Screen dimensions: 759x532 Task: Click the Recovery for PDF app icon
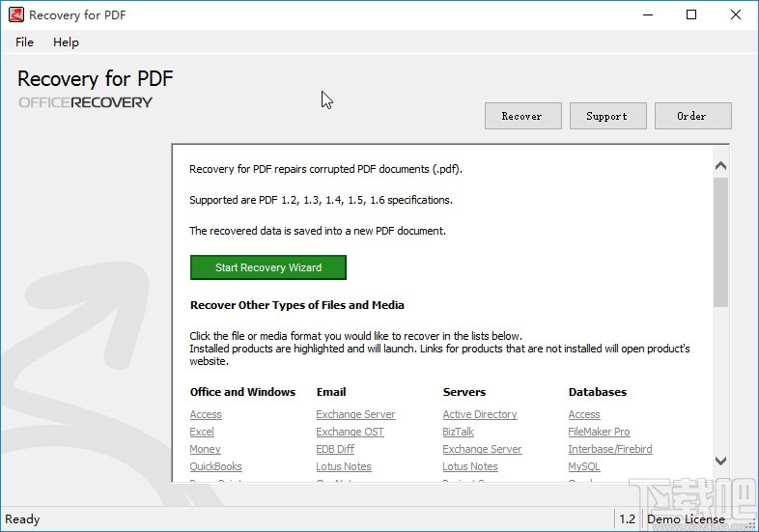coord(16,15)
